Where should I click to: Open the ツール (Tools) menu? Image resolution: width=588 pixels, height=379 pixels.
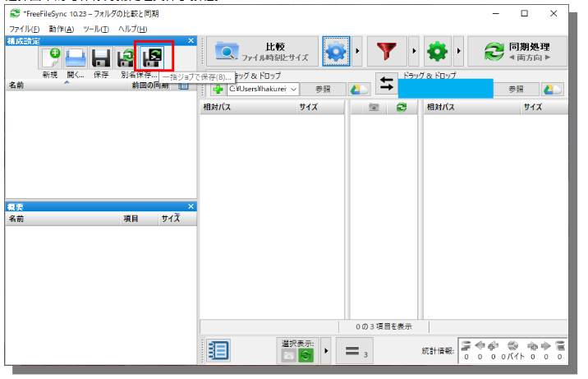tap(95, 29)
